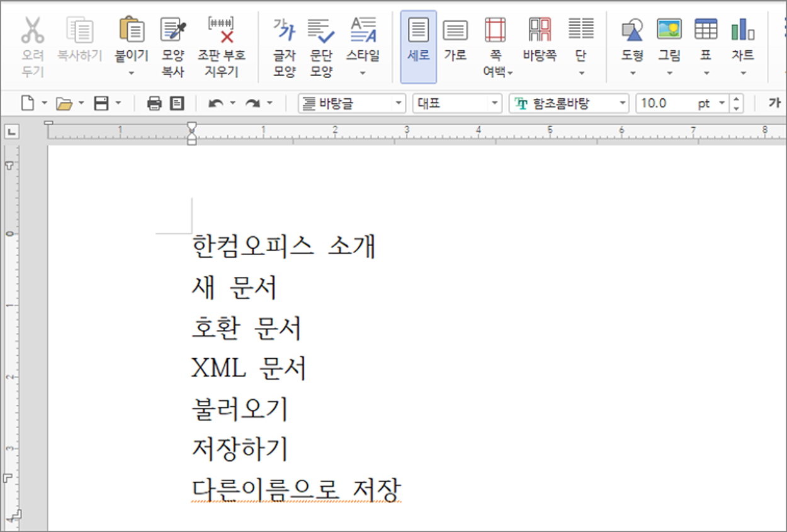Click the Chart (차트) icon
Viewport: 787px width, 532px height.
[x=743, y=30]
